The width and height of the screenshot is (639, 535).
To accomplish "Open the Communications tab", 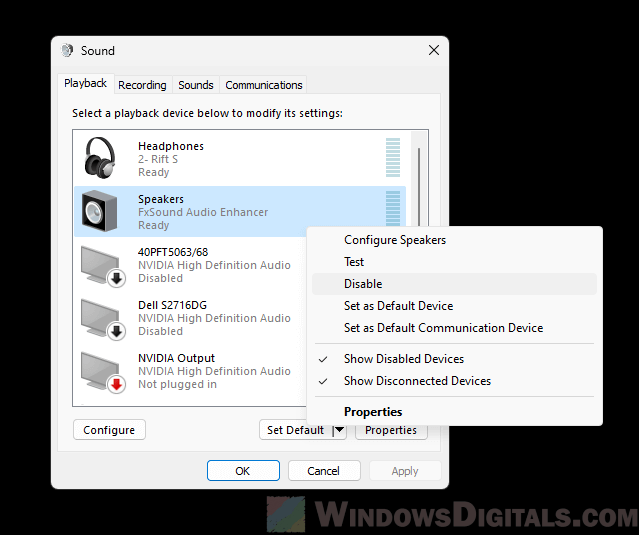I will [x=264, y=85].
